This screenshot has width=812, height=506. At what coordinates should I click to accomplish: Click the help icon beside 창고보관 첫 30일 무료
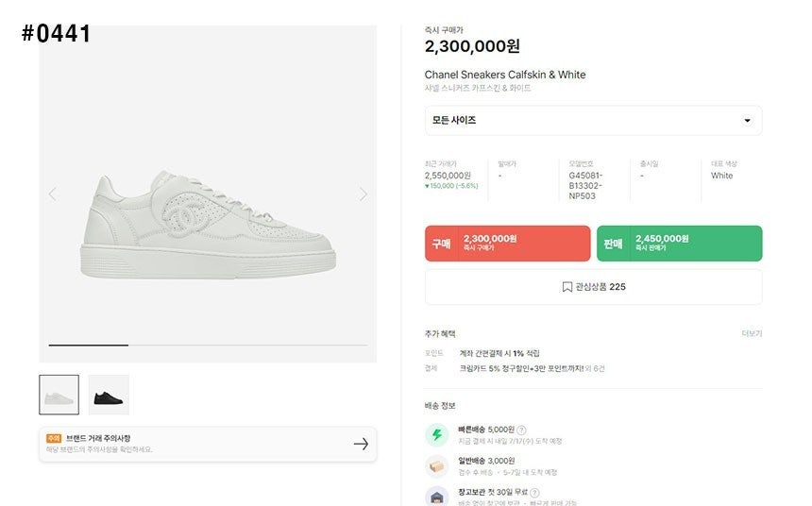(534, 493)
